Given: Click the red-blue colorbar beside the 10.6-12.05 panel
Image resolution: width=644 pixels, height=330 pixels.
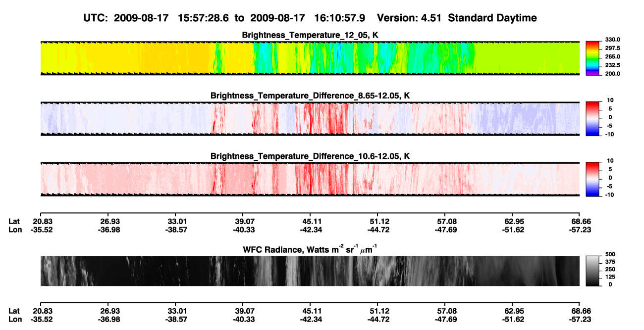Looking at the screenshot, I should pos(593,179).
